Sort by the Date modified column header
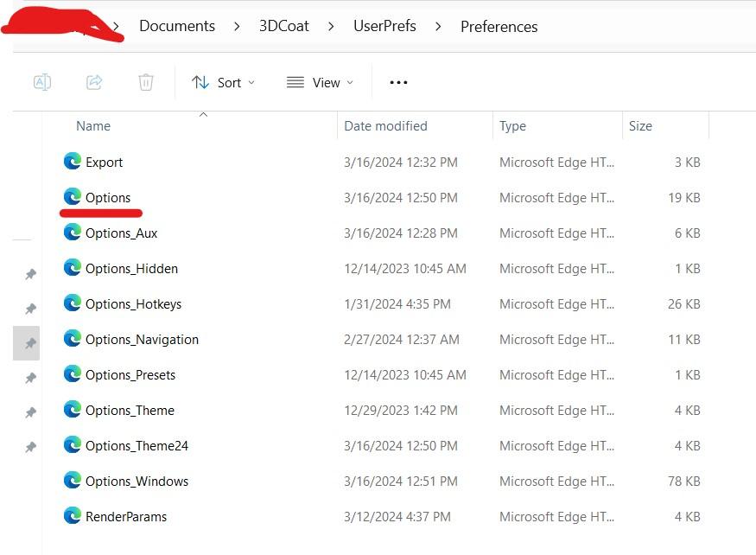 [x=385, y=125]
